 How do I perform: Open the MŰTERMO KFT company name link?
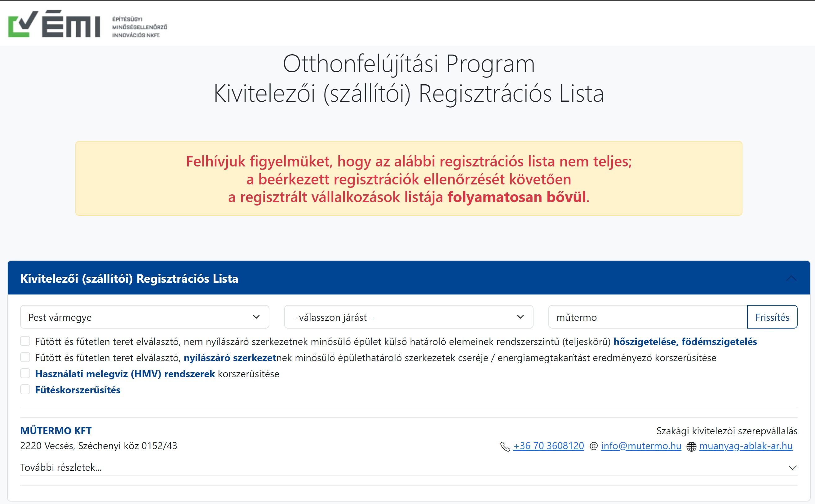coord(56,430)
